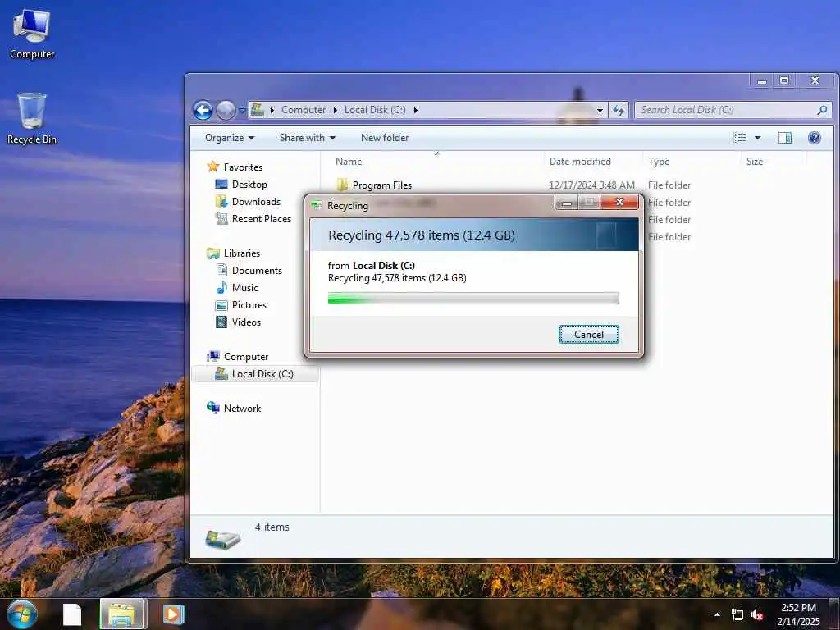Sort by Date modified column header
Viewport: 840px width, 630px height.
click(580, 162)
